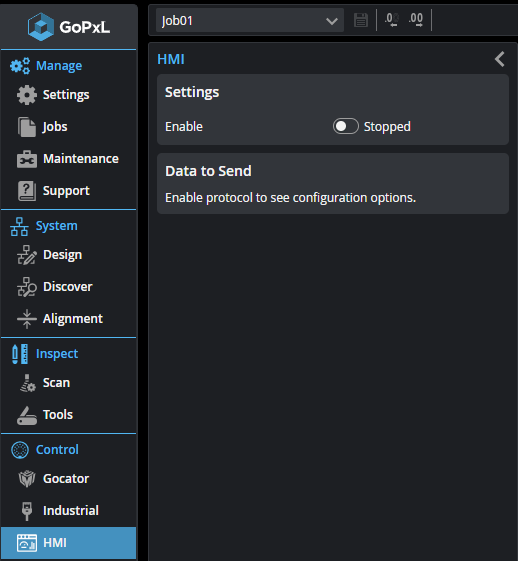Click the GoPxL logo cube
518x561 pixels.
click(x=41, y=27)
